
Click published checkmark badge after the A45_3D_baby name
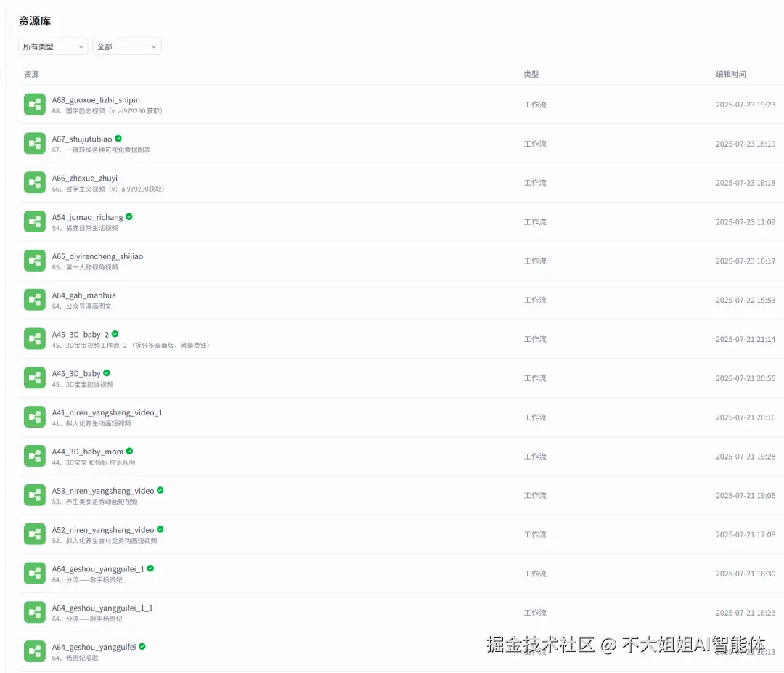(107, 373)
